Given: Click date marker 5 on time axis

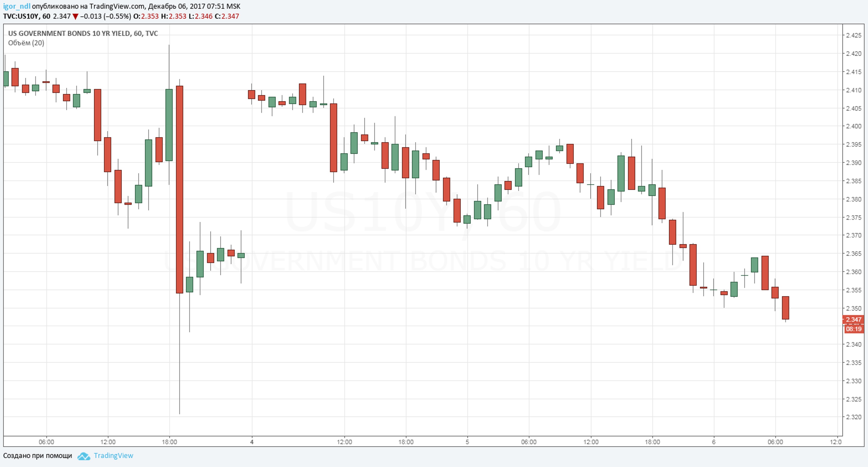Looking at the screenshot, I should [467, 442].
